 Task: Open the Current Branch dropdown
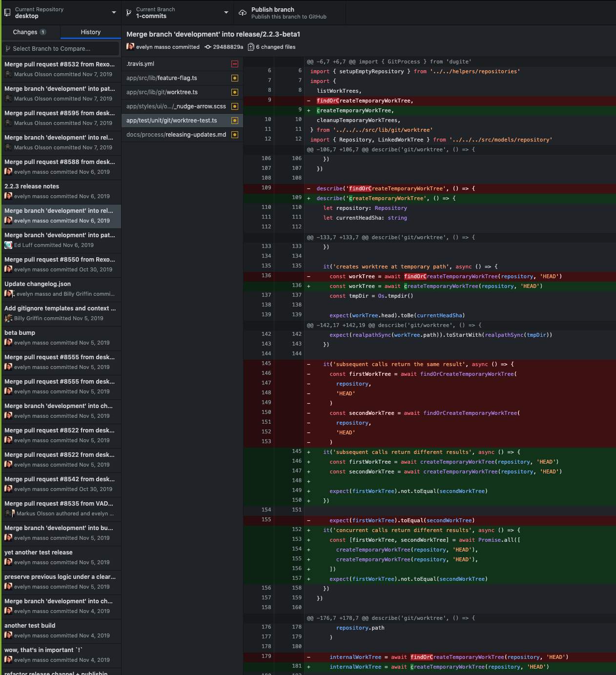177,12
